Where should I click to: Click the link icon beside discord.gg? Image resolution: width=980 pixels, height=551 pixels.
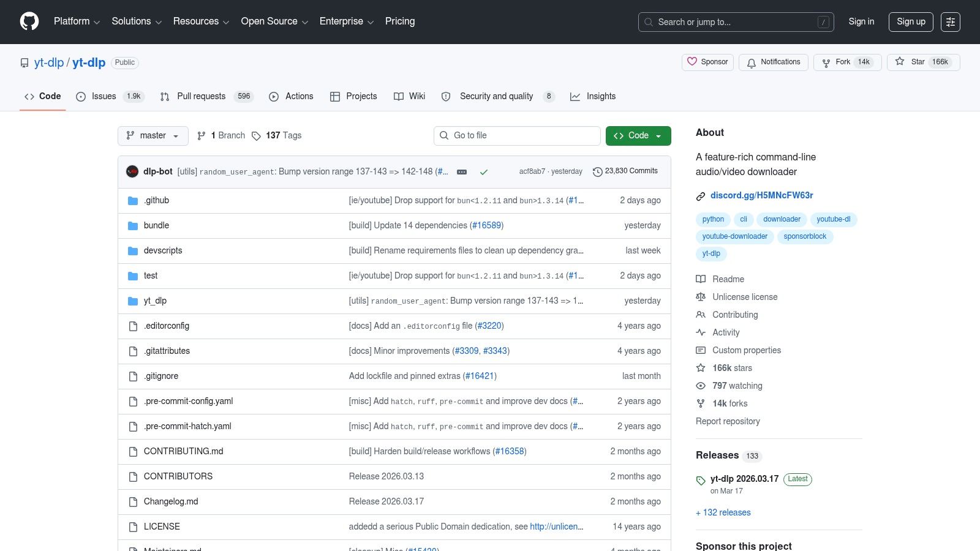(701, 196)
